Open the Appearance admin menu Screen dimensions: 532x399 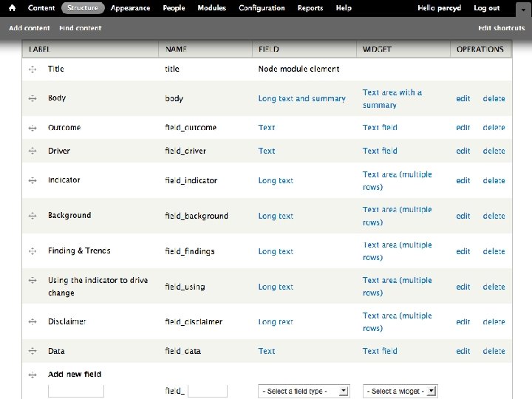[130, 8]
